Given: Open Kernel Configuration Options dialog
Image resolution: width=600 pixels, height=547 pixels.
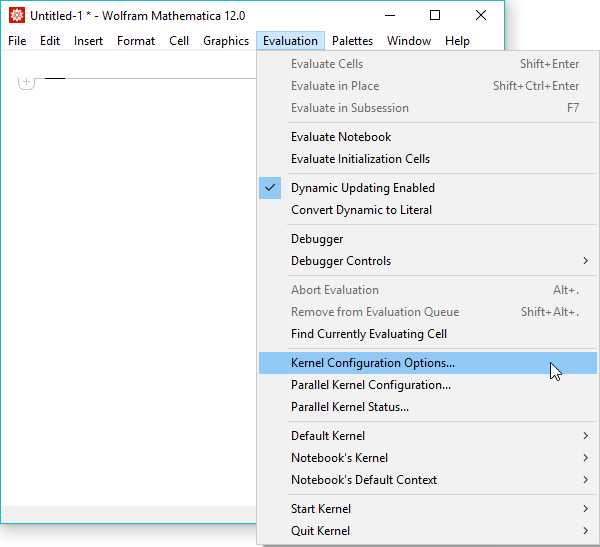Looking at the screenshot, I should pyautogui.click(x=428, y=363).
